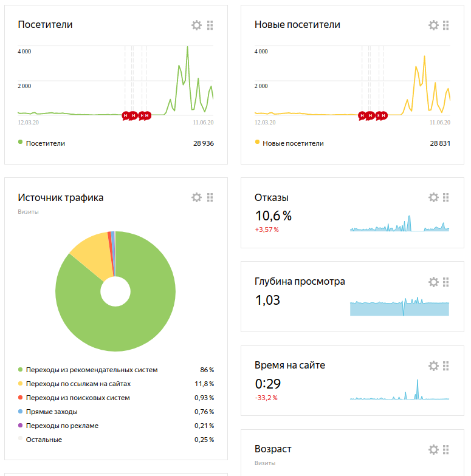The image size is (471, 476).
Task: Open settings gear of Отказы widget
Action: coord(433,197)
